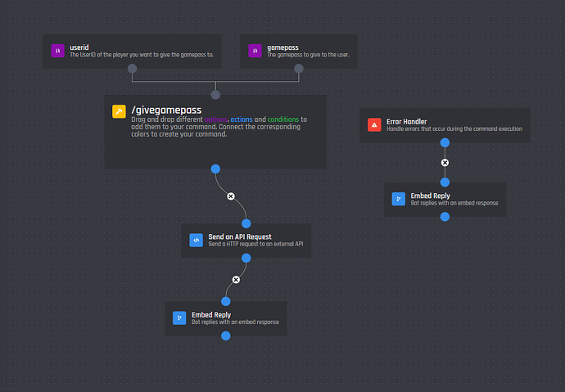Click the gray input port atop /givegamepass
Viewport: 565px width, 392px height.
pos(215,95)
